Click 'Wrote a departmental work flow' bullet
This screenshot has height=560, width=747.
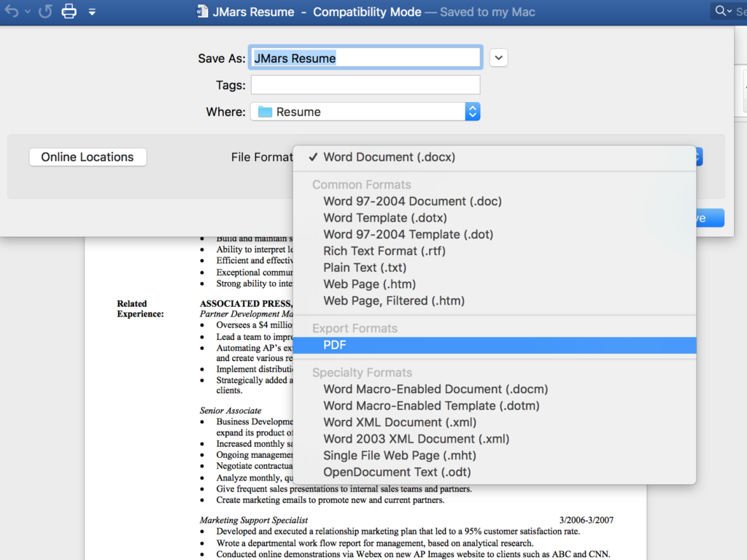[375, 542]
